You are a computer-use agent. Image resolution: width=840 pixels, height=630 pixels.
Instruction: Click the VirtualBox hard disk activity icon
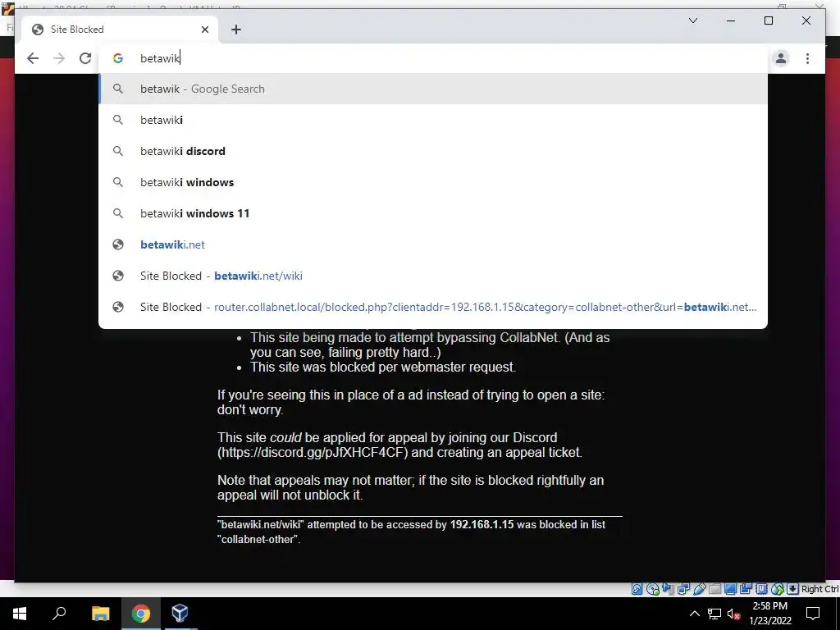pyautogui.click(x=637, y=589)
